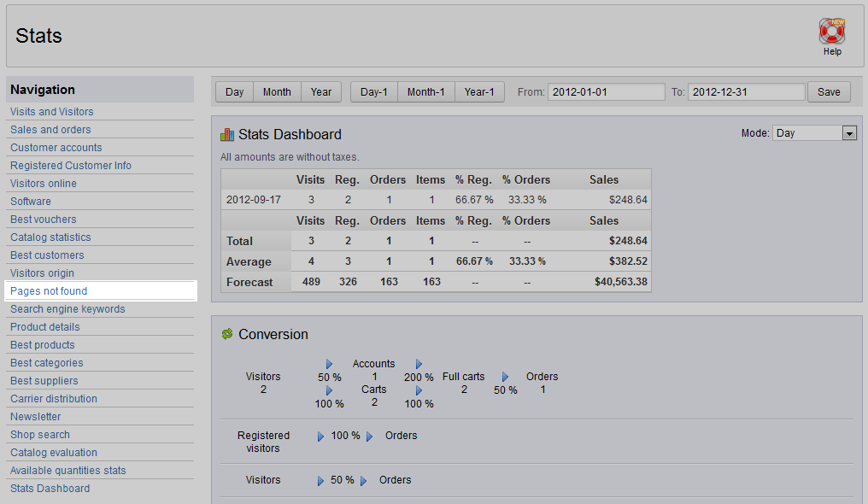The height and width of the screenshot is (504, 868).
Task: Focus the To date field
Action: point(746,92)
